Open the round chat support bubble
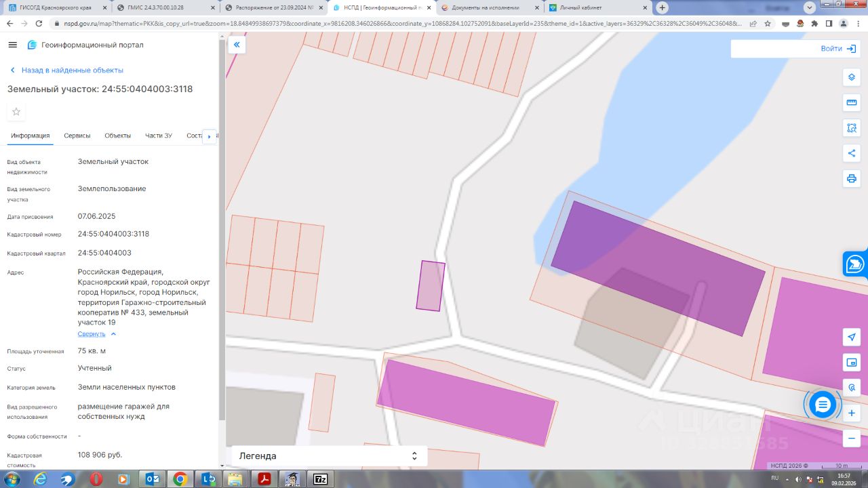868x488 pixels. tap(823, 405)
